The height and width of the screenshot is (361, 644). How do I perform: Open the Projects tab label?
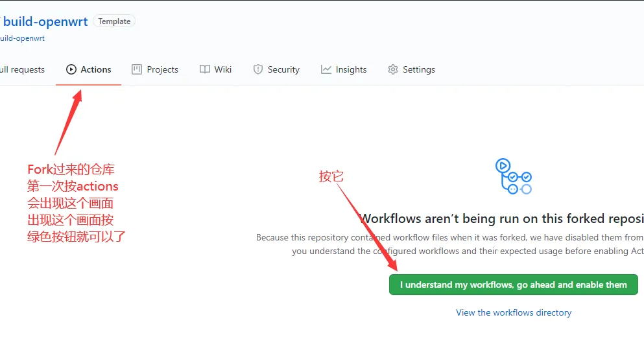162,69
